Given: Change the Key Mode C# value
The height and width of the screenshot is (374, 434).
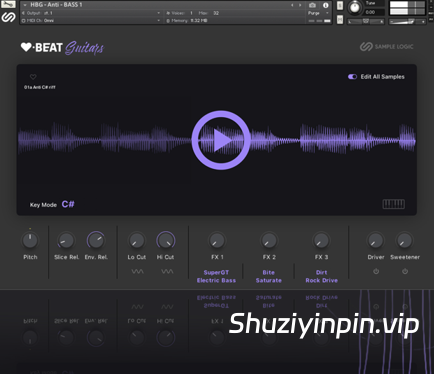Looking at the screenshot, I should tap(68, 204).
